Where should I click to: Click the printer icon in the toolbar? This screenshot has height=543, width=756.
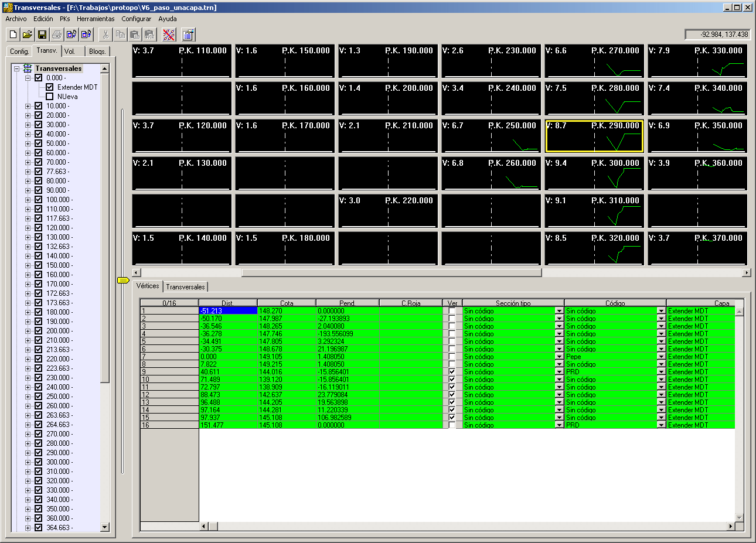[x=57, y=35]
